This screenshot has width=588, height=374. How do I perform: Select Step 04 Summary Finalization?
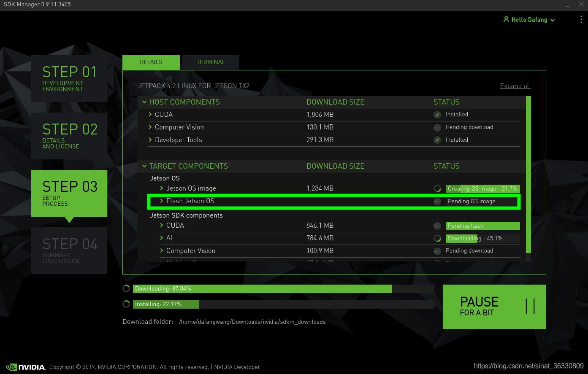pos(69,250)
